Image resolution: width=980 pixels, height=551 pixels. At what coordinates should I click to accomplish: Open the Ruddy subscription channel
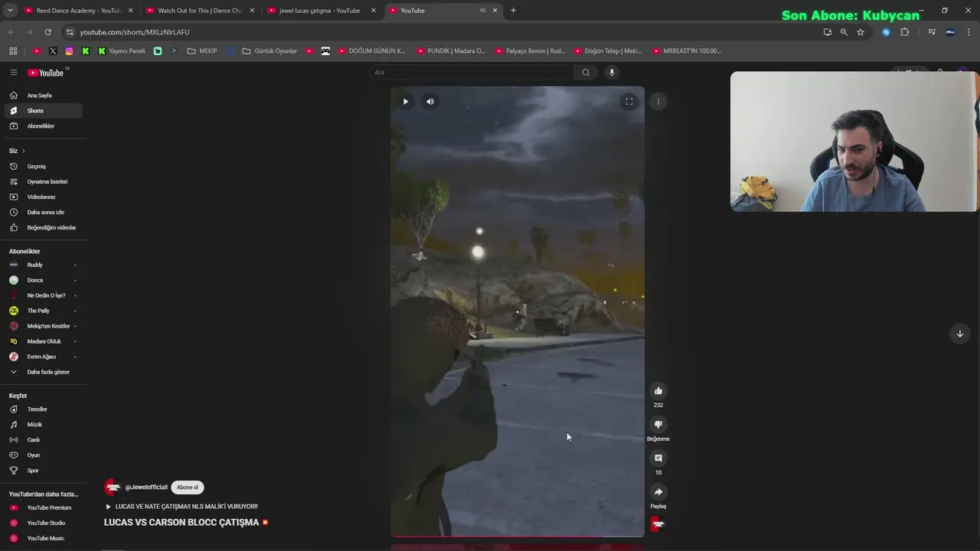point(44,265)
